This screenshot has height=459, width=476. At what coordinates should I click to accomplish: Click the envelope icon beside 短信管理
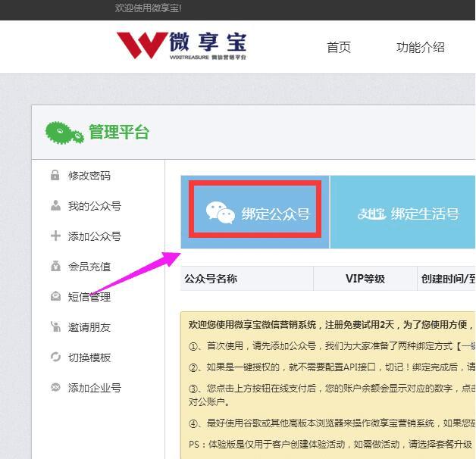[55, 296]
